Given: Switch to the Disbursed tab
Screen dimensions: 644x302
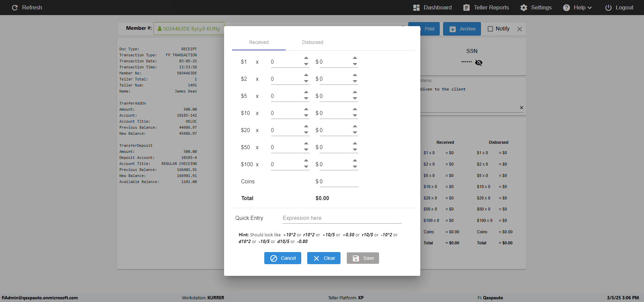Looking at the screenshot, I should (x=313, y=42).
